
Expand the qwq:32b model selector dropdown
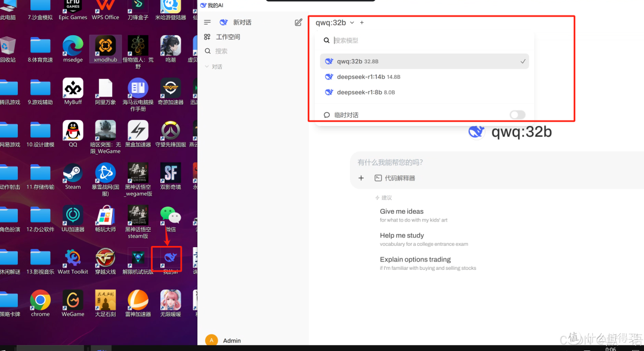point(335,23)
